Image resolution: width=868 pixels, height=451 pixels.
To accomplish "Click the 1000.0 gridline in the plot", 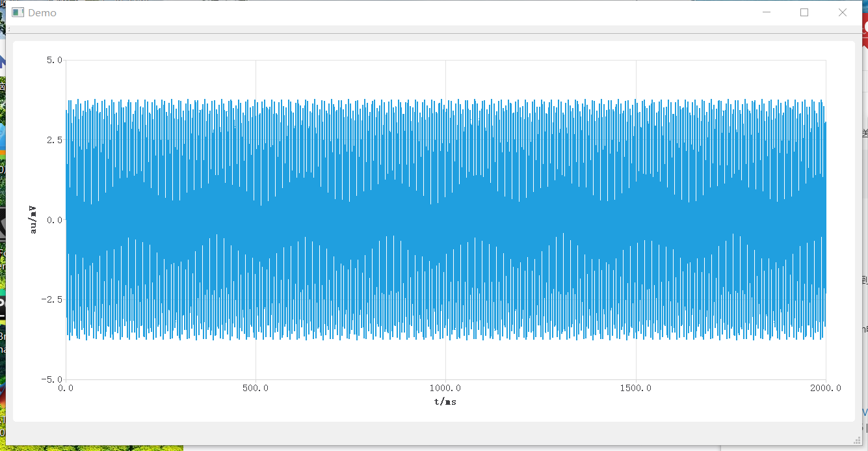I will [x=445, y=78].
